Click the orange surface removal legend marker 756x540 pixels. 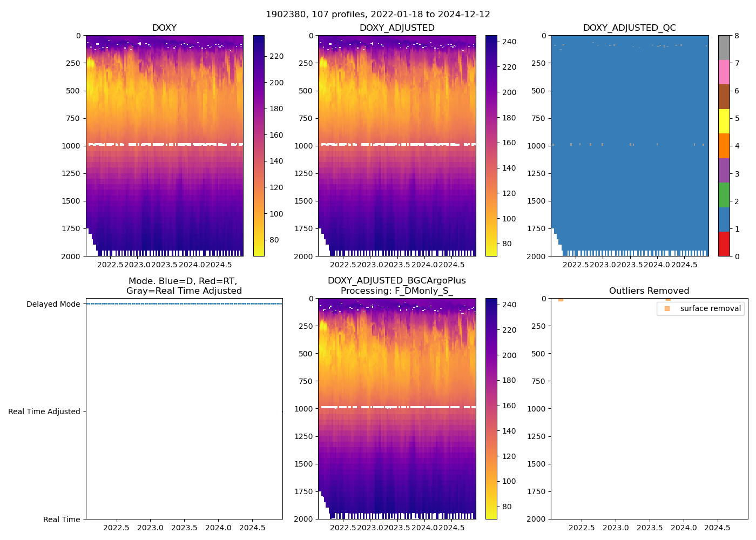(667, 308)
